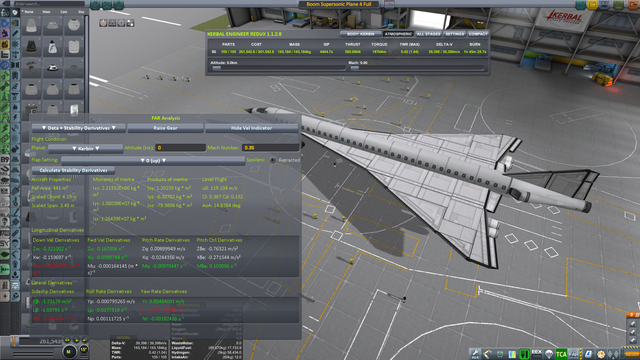Expand the Data + Stability Derivatives dropdown
The height and width of the screenshot is (360, 640).
(79, 128)
